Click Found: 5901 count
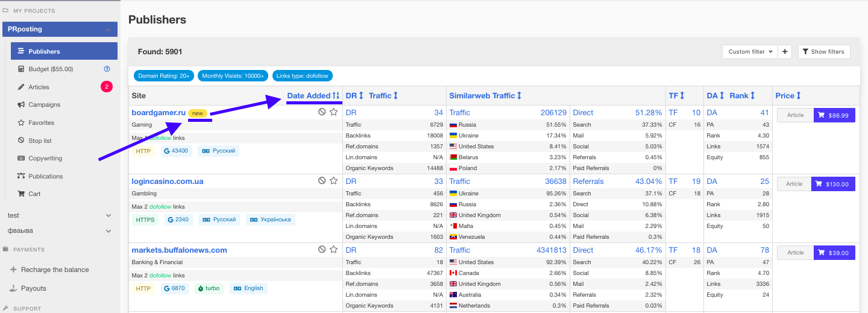 160,52
